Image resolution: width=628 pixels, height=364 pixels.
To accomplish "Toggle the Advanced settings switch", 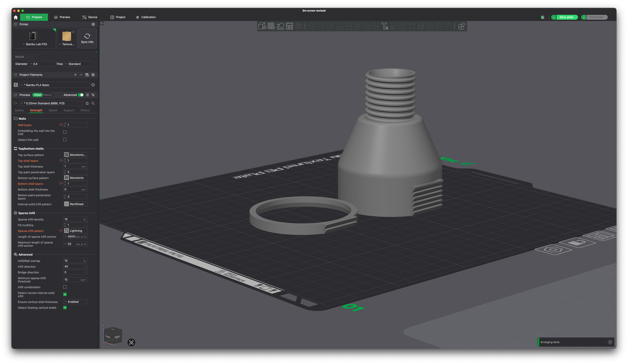I will (x=81, y=95).
